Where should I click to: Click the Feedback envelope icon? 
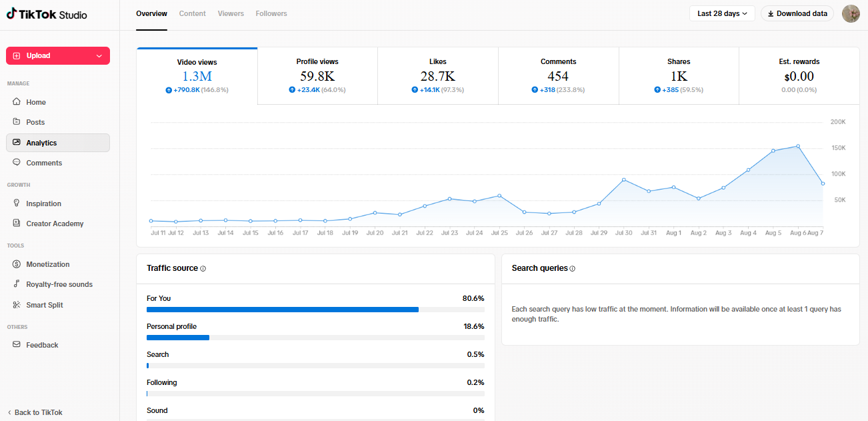point(17,345)
